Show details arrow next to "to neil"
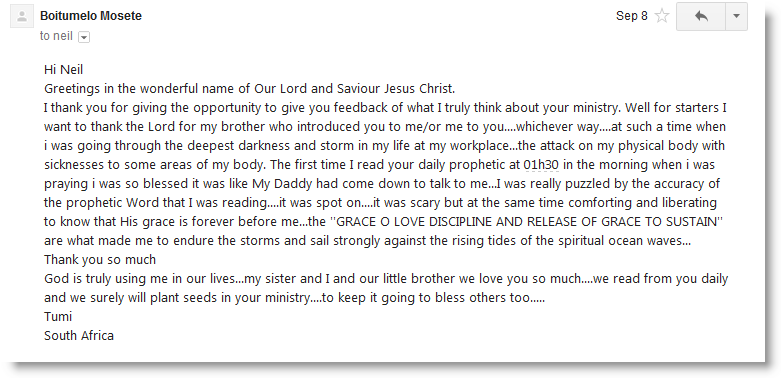 (x=84, y=37)
